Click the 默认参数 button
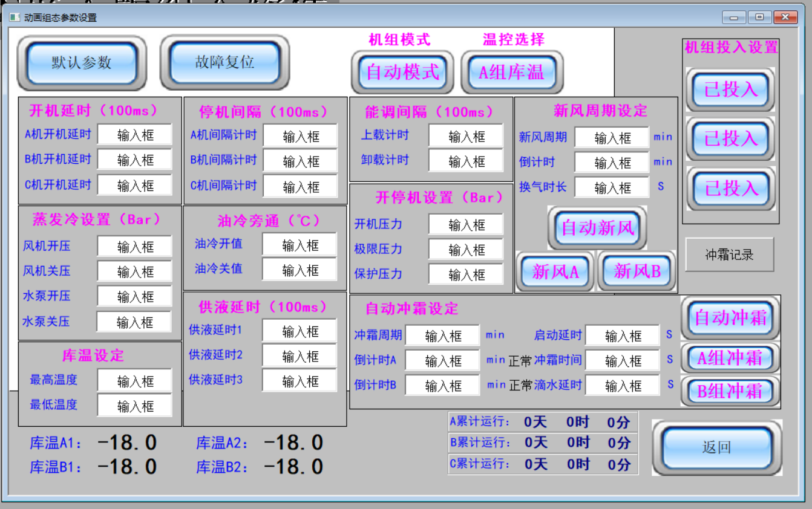812x509 pixels. (x=82, y=63)
